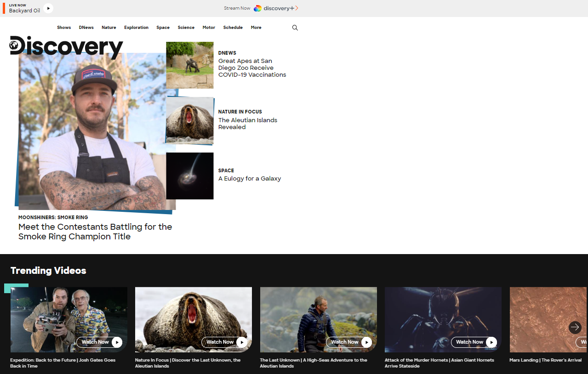
Task: Open Mars Landing video thumbnail
Action: pos(548,320)
